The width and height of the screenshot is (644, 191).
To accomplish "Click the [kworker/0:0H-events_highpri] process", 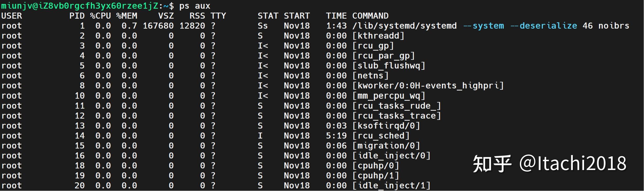I will pos(428,86).
